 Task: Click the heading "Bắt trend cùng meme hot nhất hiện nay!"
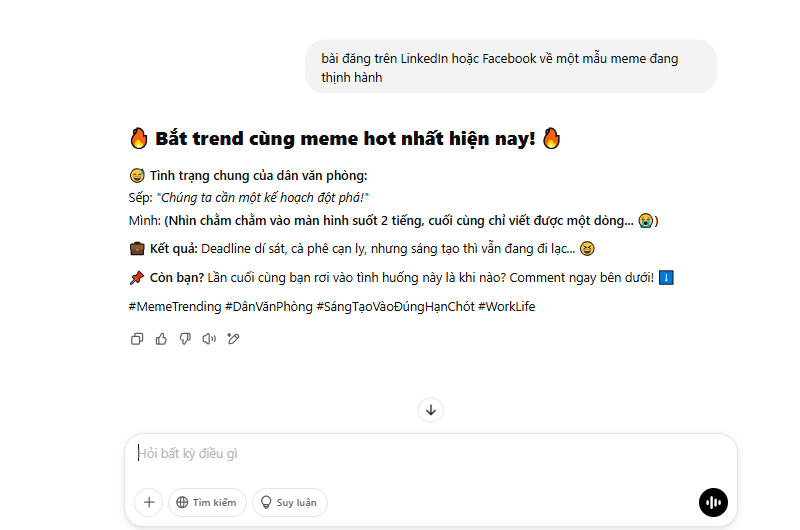345,139
